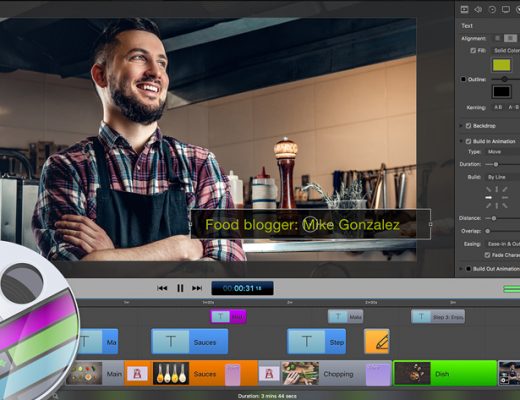Toggle the text Fill checkbox
Screen dimensions: 520x400
click(473, 50)
